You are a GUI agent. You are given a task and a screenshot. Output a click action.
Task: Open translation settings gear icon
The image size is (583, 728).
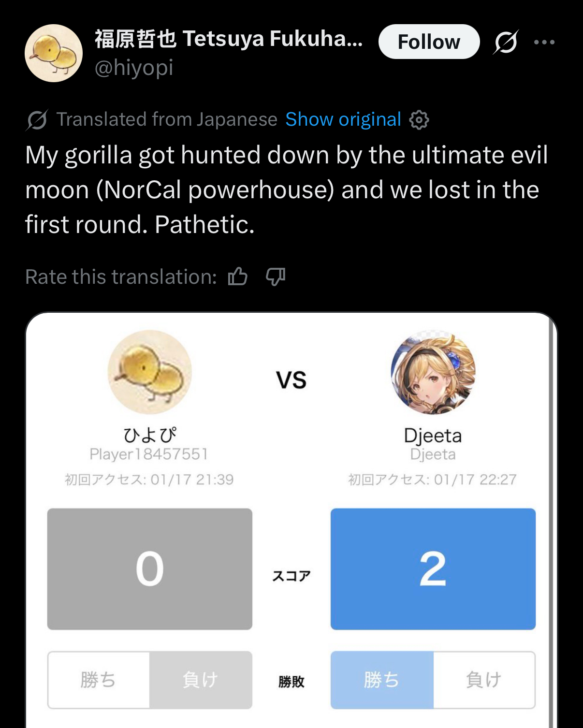[419, 119]
